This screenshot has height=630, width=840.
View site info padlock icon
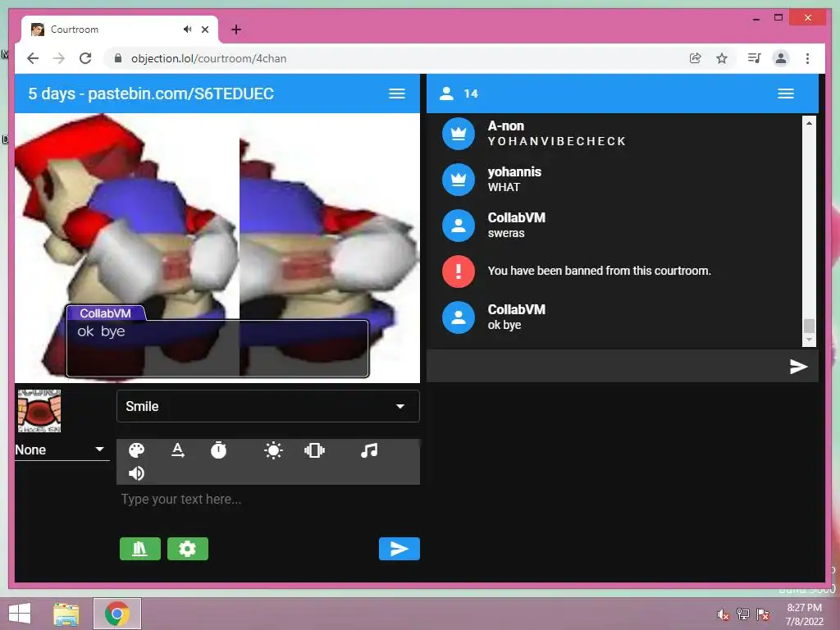[118, 58]
